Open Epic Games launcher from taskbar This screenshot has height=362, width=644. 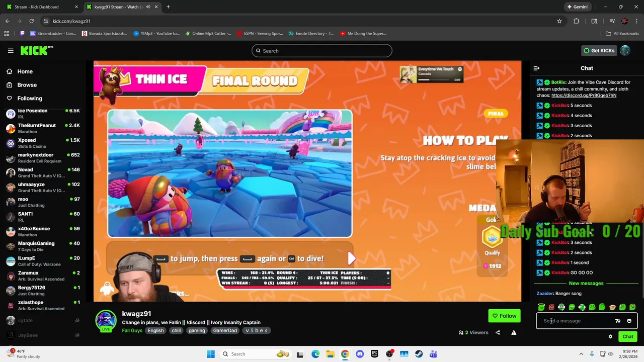click(374, 354)
